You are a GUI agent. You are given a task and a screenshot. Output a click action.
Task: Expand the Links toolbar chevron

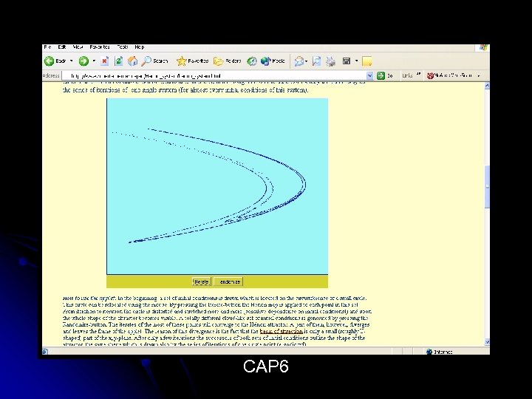[x=418, y=75]
